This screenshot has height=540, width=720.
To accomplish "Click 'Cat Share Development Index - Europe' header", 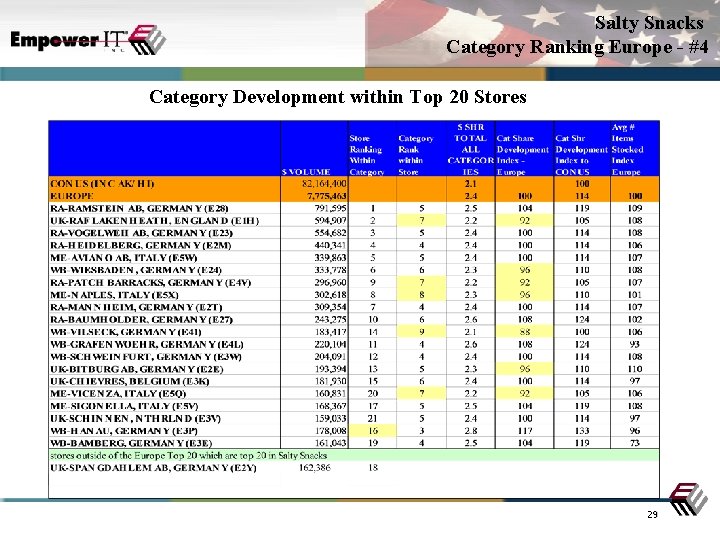I will [x=523, y=155].
